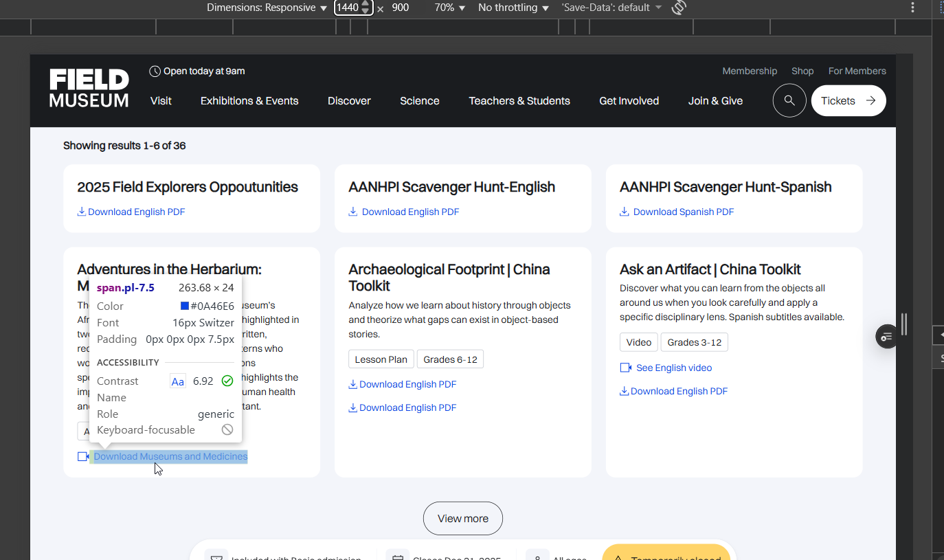Click the Tickets button
This screenshot has width=944, height=560.
(849, 101)
